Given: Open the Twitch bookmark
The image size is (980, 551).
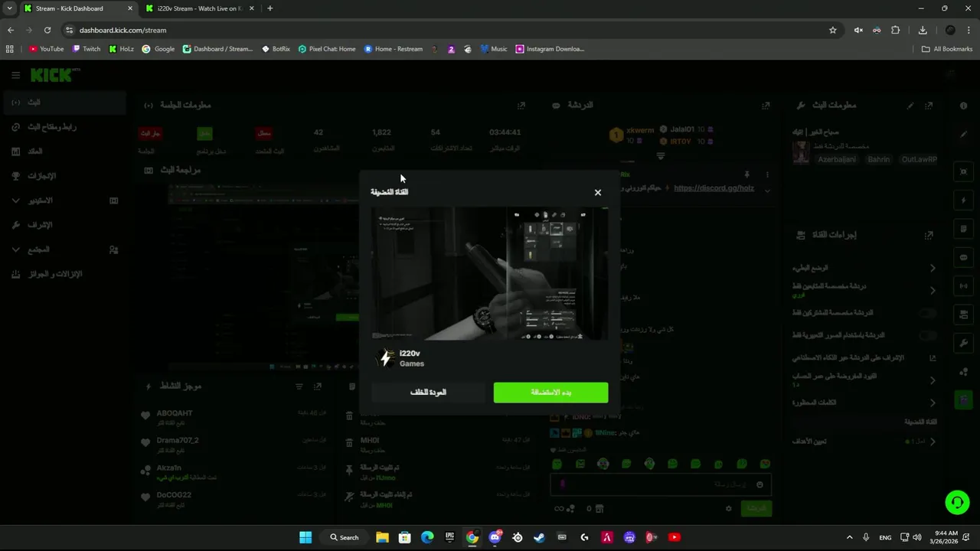Looking at the screenshot, I should pyautogui.click(x=87, y=49).
